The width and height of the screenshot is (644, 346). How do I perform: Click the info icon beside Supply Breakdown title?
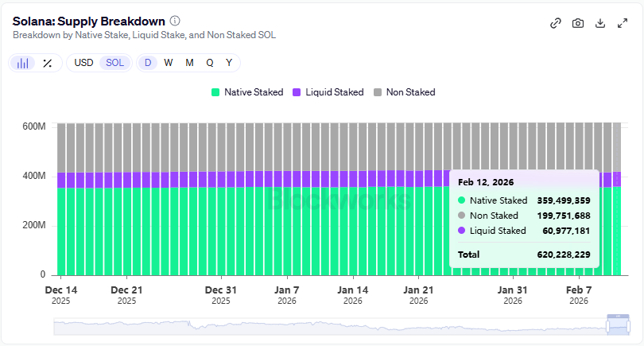[x=175, y=21]
